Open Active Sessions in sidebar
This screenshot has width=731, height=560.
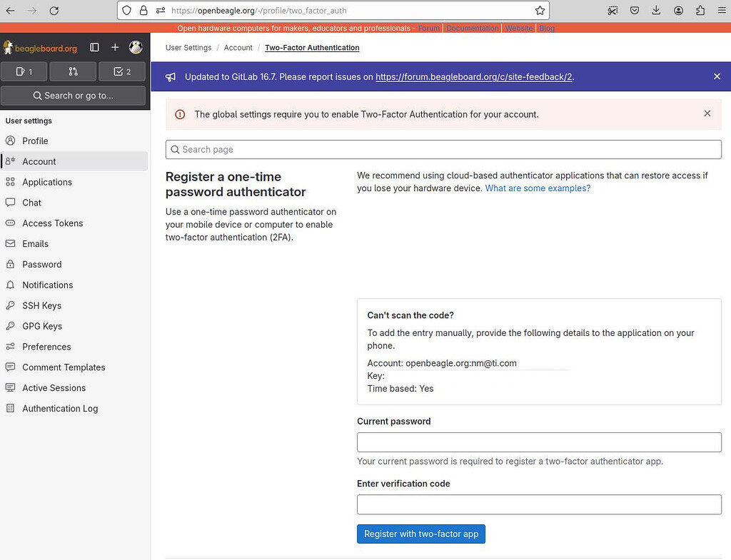click(74, 387)
